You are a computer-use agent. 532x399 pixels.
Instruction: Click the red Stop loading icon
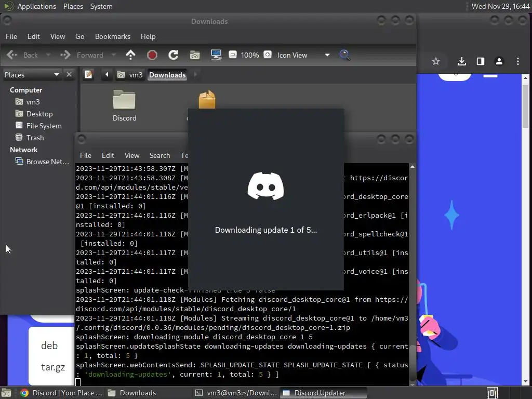tap(152, 55)
